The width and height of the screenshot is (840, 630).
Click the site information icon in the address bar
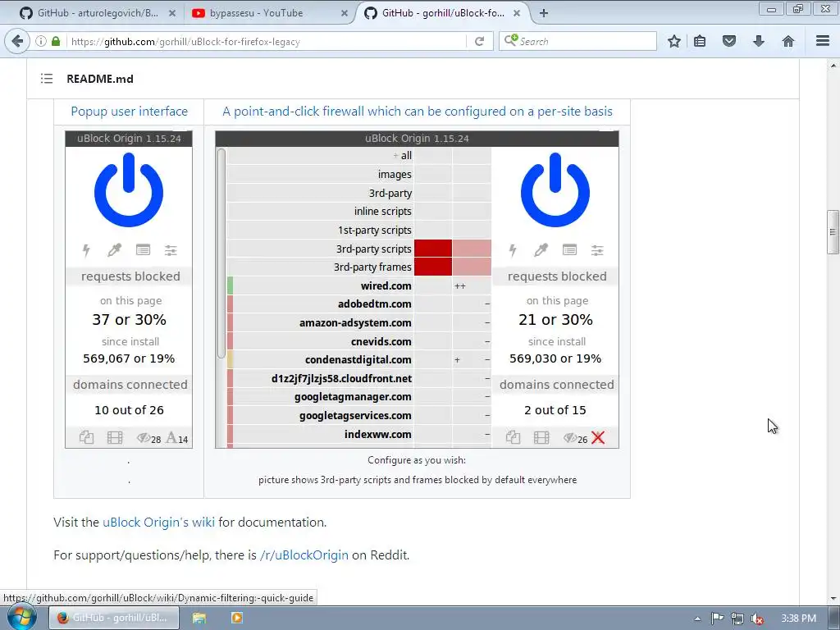(41, 41)
